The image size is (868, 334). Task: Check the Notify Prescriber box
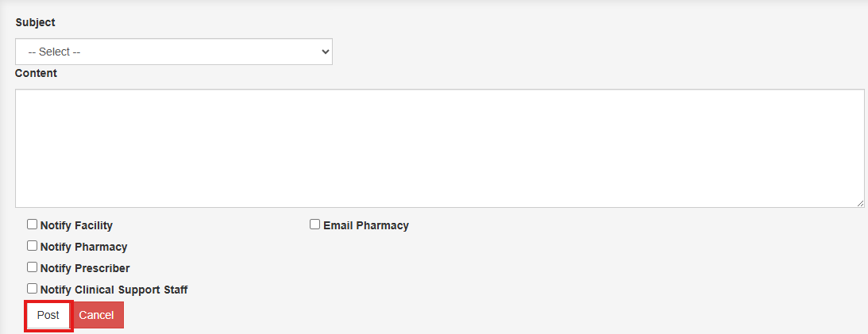point(33,267)
